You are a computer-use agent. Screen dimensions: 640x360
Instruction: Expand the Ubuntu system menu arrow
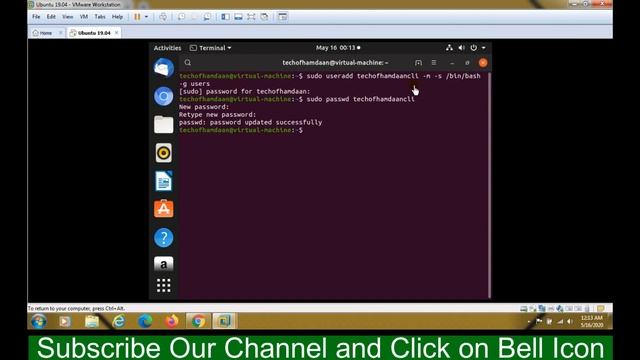484,48
